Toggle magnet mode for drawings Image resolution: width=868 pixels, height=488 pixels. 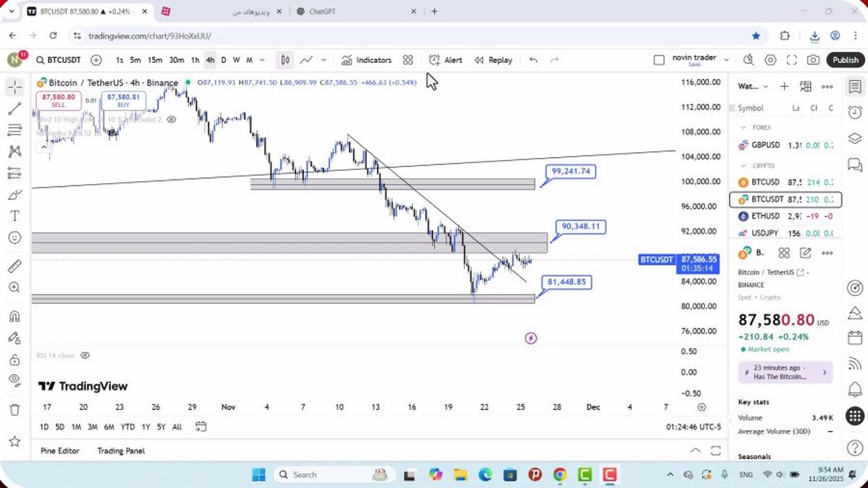coord(14,316)
